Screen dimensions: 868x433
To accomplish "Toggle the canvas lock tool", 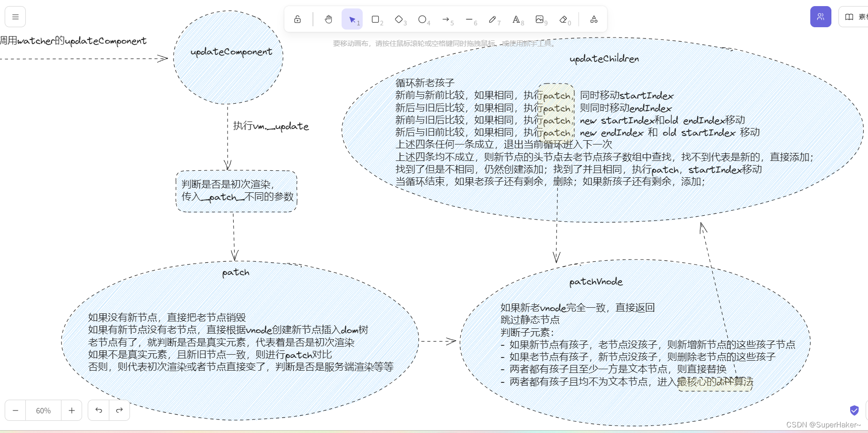I will point(297,19).
